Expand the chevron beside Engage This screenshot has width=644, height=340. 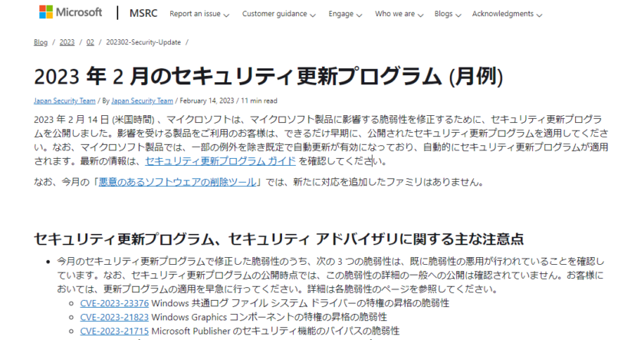tap(360, 15)
